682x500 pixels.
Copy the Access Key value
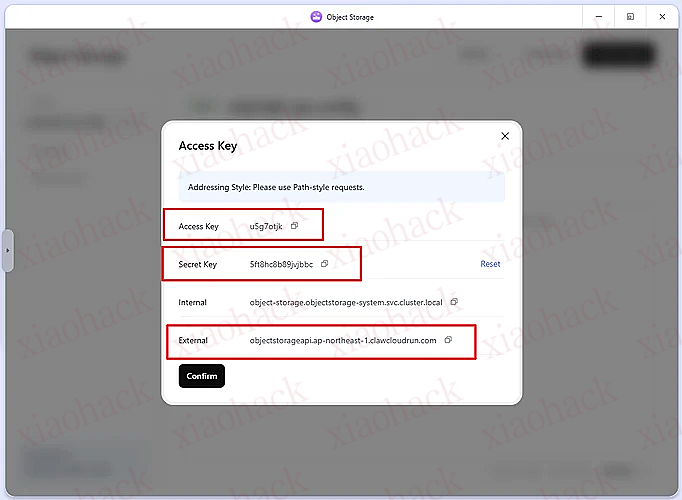point(294,226)
